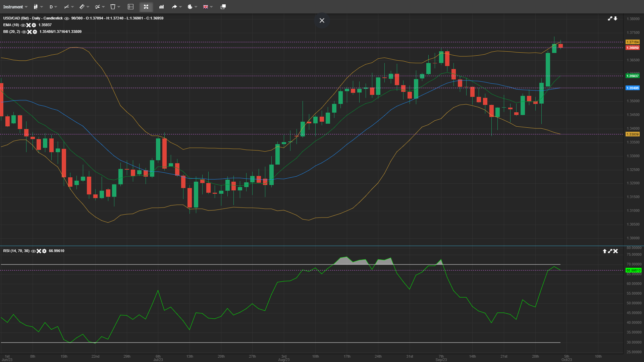Expand the line tools dropdown arrow

[72, 7]
